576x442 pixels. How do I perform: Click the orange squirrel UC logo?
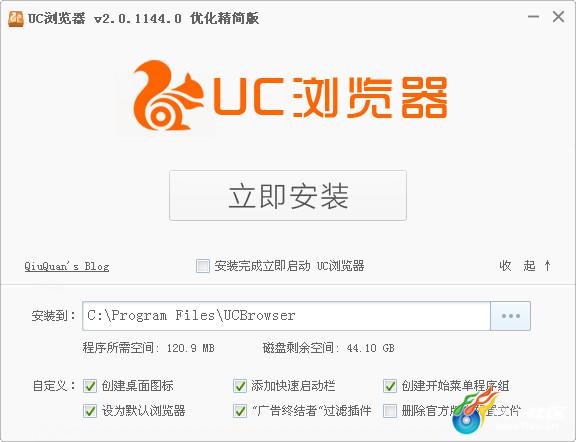pos(168,96)
